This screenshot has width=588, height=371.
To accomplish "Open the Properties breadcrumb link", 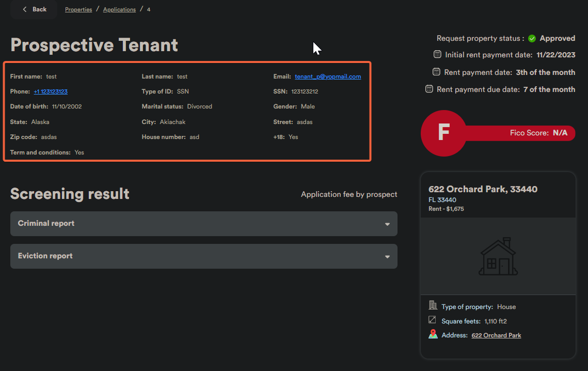I will (78, 10).
